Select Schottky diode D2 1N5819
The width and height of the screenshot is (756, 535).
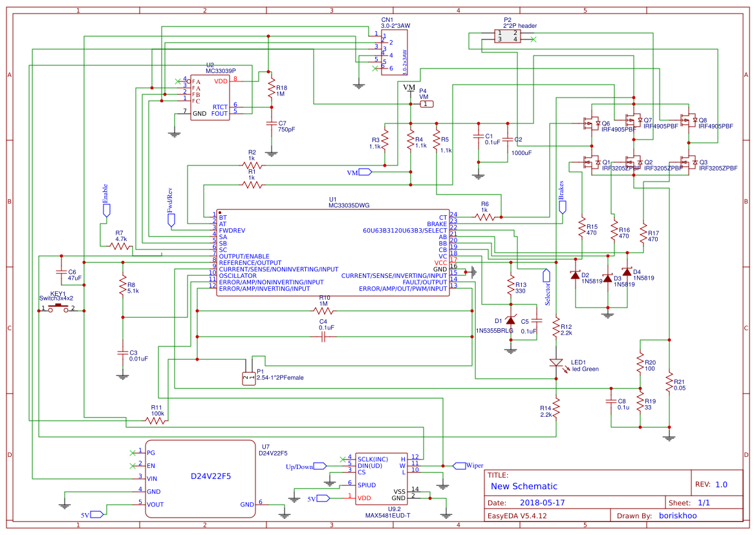(576, 276)
